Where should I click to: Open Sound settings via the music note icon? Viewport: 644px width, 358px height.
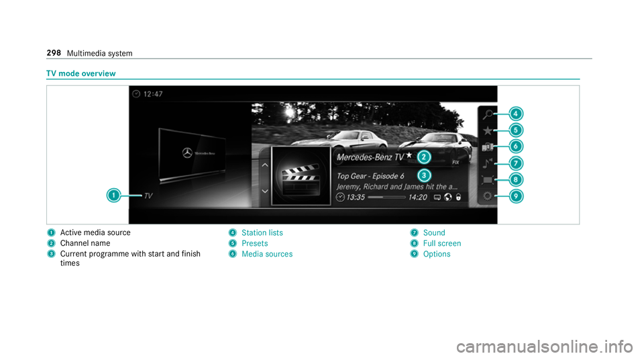click(x=487, y=163)
